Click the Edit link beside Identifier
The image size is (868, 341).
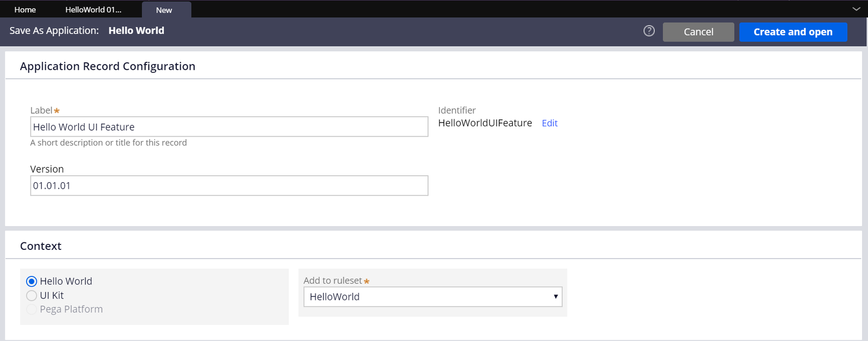tap(550, 123)
